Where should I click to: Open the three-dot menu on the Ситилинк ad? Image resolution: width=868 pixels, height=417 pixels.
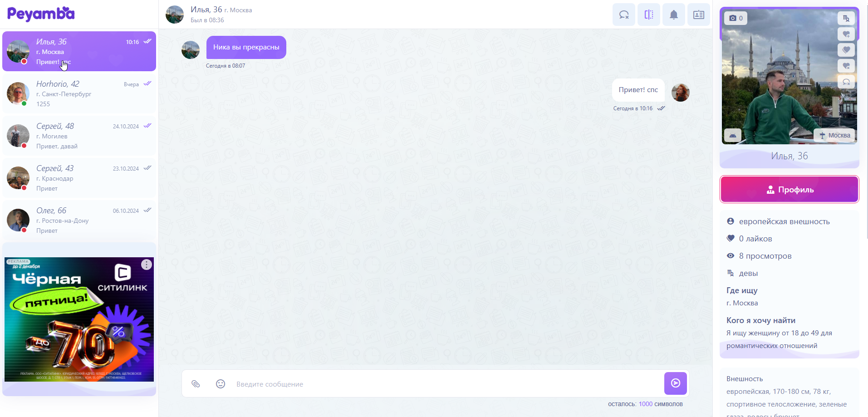pyautogui.click(x=147, y=265)
